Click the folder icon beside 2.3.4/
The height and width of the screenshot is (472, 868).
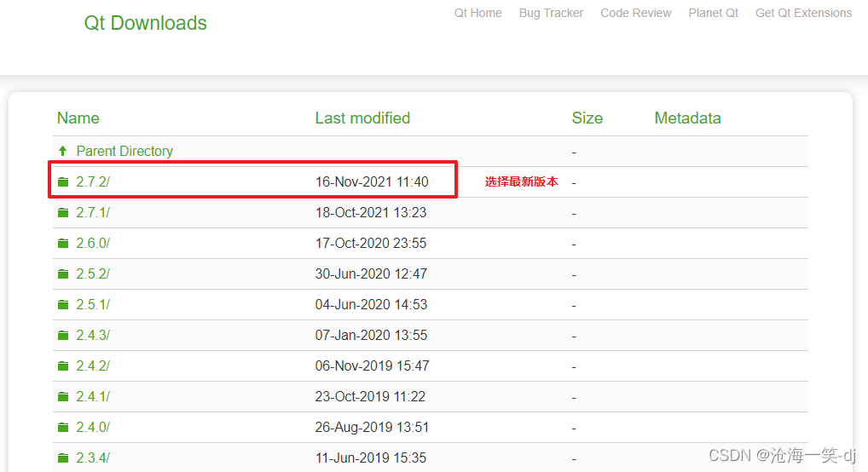(63, 458)
